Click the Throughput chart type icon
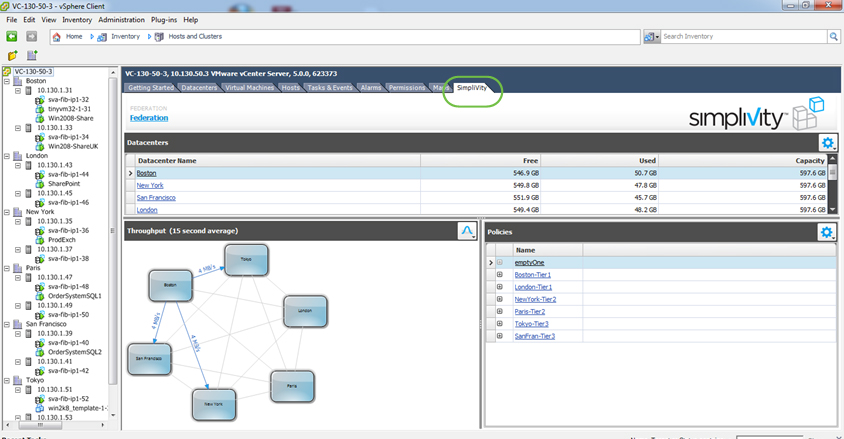 tap(466, 231)
